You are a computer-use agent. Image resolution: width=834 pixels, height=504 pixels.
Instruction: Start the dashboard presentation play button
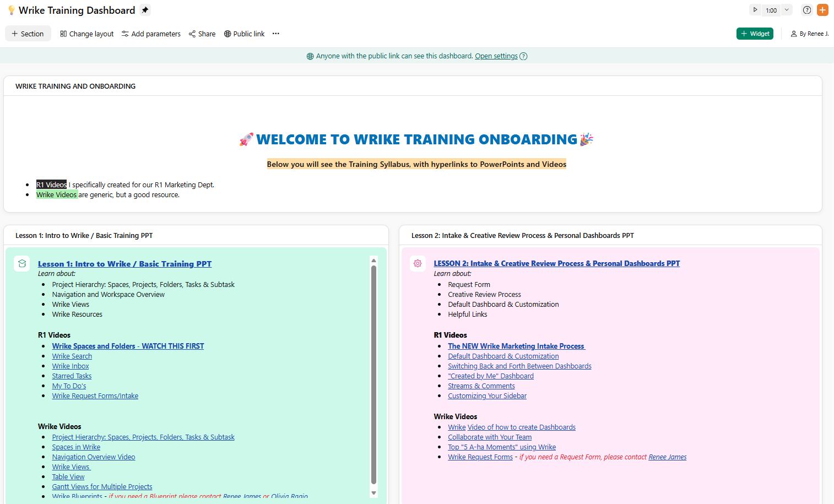tap(755, 10)
